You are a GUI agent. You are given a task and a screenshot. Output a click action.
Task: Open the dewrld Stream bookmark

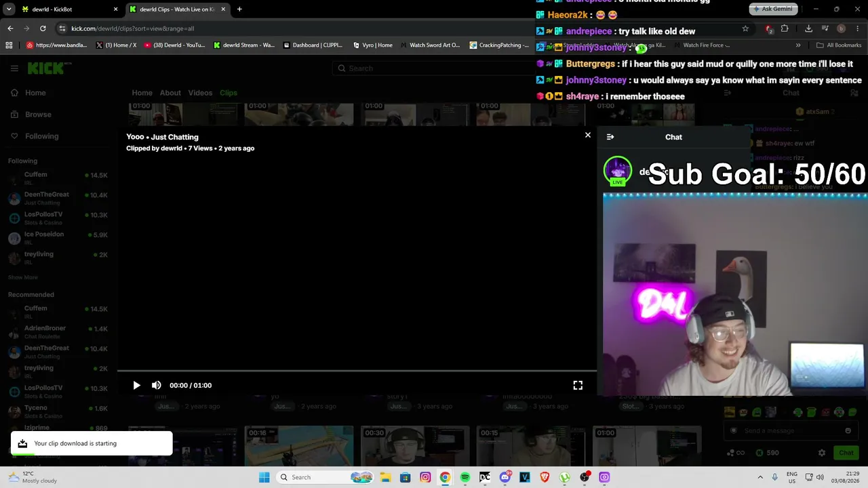[x=244, y=45]
